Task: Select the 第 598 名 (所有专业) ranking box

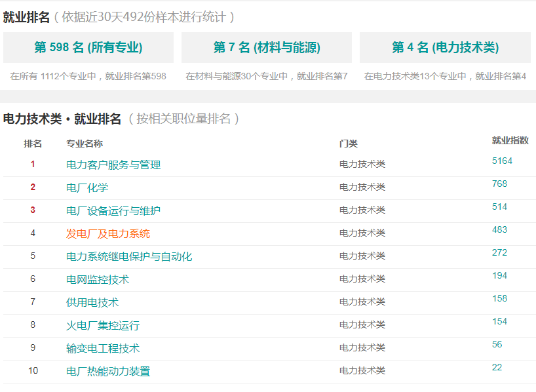Action: (88, 47)
